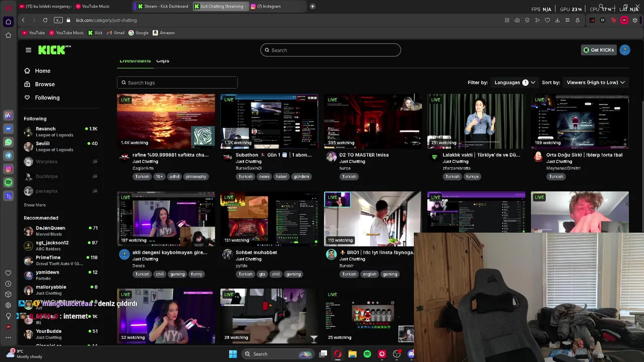
Task: Open the Lalaklık vakti stream thumbnail
Action: coord(476,121)
